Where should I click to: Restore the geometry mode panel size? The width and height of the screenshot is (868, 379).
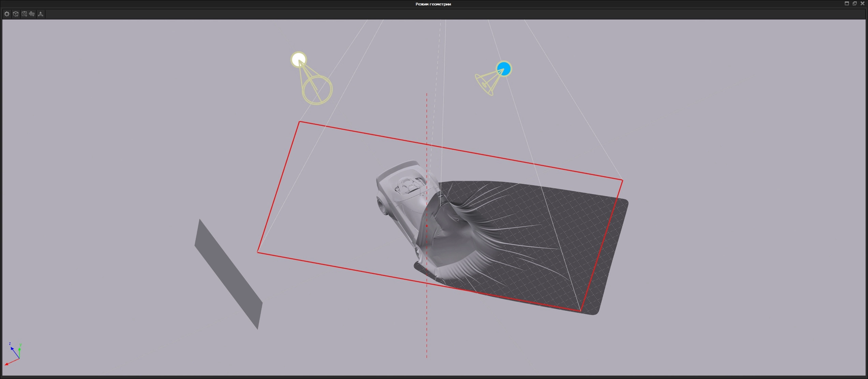(855, 3)
